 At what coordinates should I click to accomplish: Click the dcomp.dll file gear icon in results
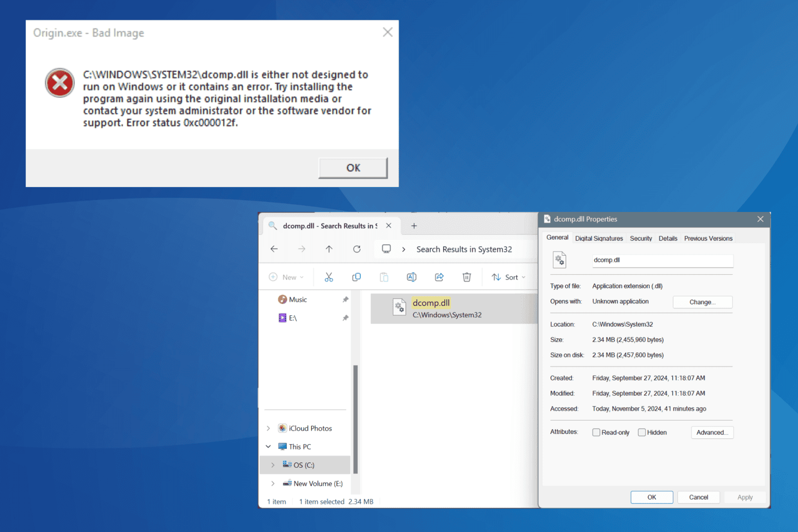click(399, 308)
